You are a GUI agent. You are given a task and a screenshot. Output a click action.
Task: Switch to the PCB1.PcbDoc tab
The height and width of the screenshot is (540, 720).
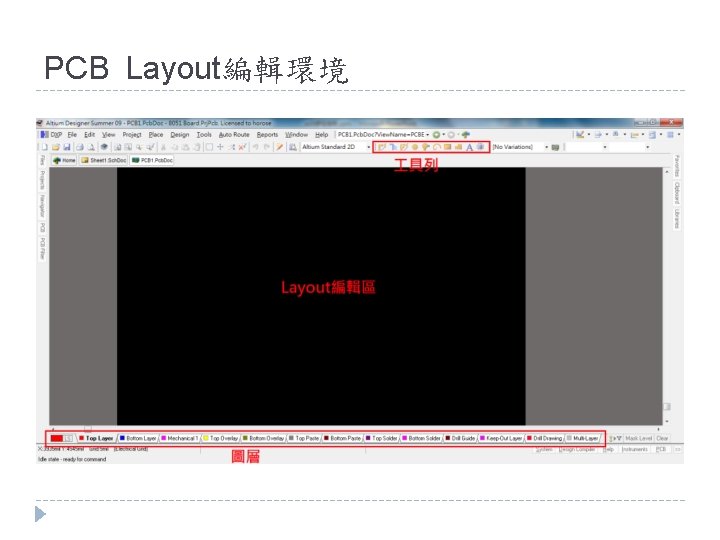152,160
